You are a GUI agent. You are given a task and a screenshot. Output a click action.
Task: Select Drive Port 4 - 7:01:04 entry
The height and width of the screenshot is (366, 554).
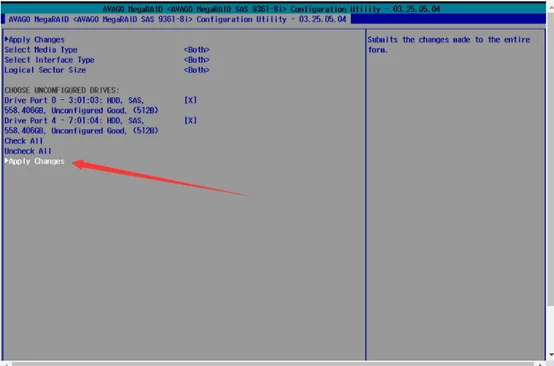coord(81,125)
